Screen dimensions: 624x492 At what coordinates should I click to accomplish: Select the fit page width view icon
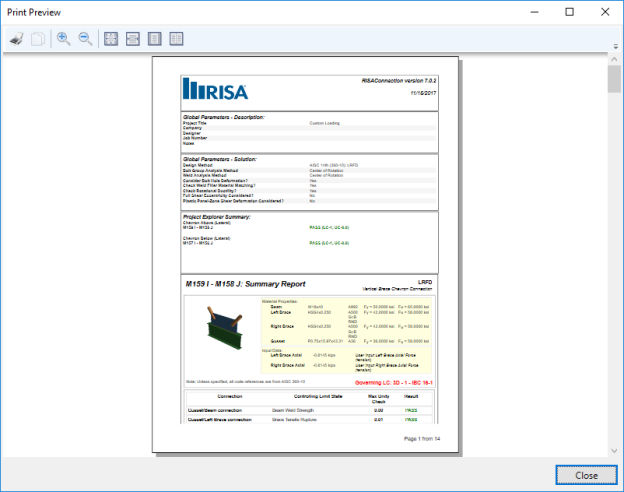click(133, 39)
